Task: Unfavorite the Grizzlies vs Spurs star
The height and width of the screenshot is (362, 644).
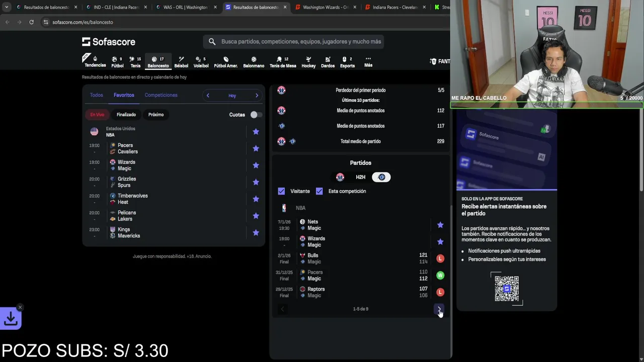Action: 256,182
